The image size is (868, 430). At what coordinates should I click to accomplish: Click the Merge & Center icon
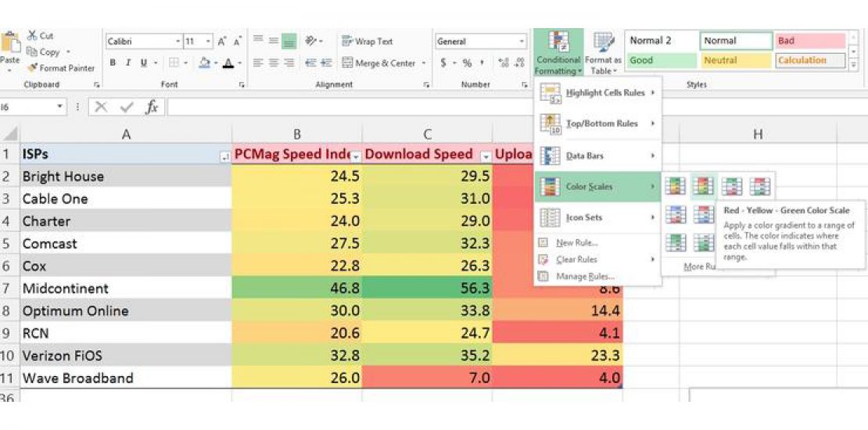point(347,63)
